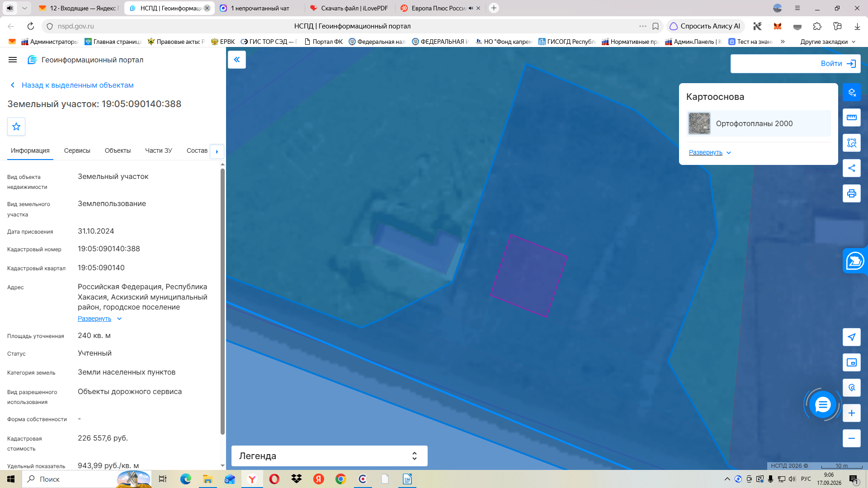This screenshot has width=868, height=488.
Task: Switch to the Сервисы tab
Action: click(x=77, y=150)
